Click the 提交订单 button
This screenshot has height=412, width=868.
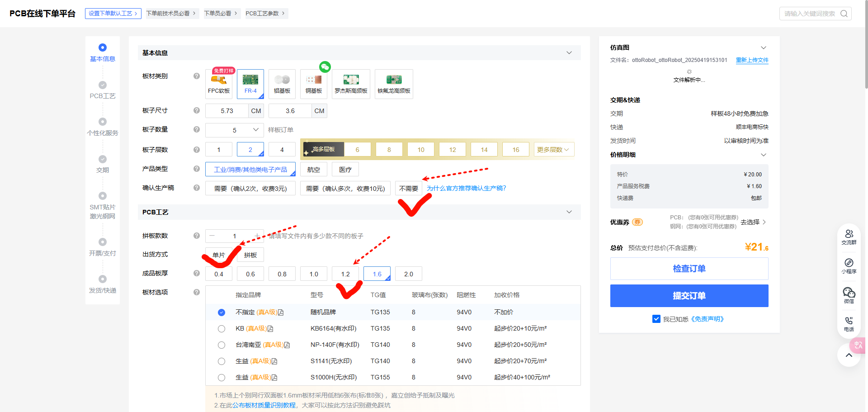(689, 296)
